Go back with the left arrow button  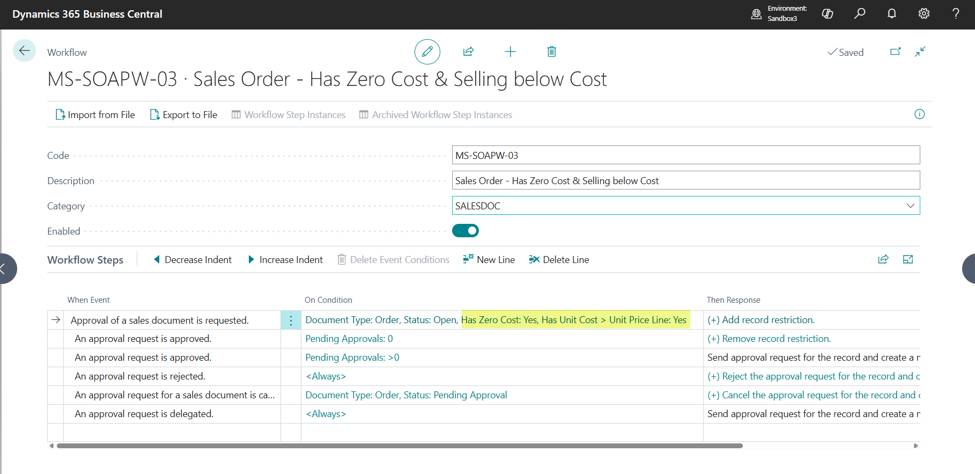pos(24,51)
